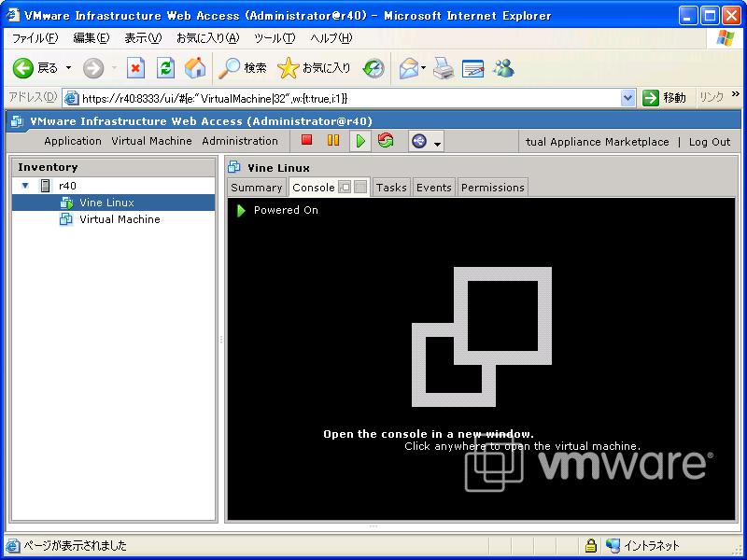This screenshot has width=747, height=560.
Task: Switch to the Summary tab
Action: pyautogui.click(x=256, y=188)
